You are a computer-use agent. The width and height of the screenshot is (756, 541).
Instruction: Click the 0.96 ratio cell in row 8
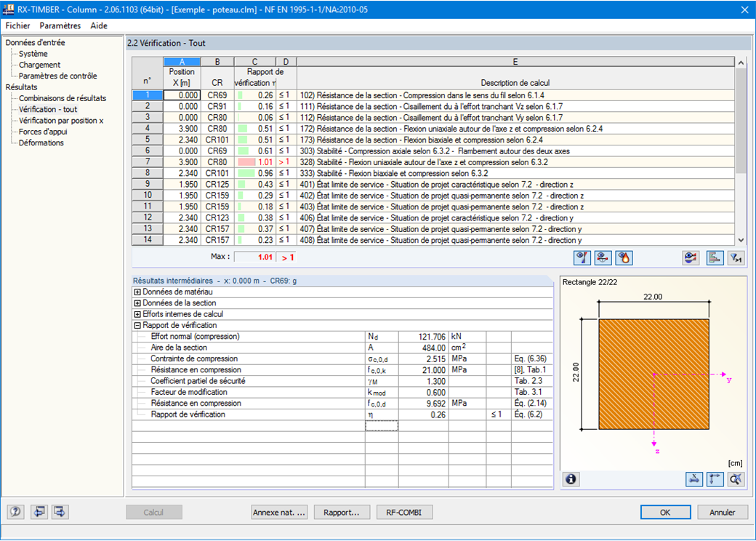click(x=255, y=173)
